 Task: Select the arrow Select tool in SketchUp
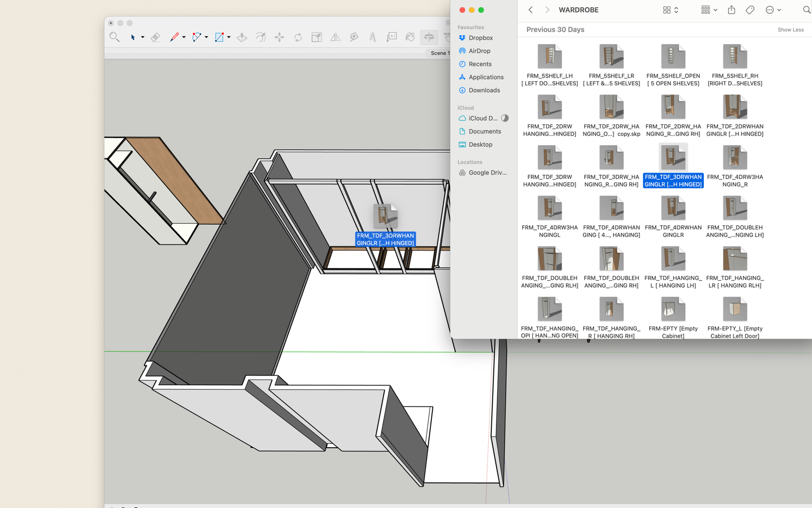[133, 37]
